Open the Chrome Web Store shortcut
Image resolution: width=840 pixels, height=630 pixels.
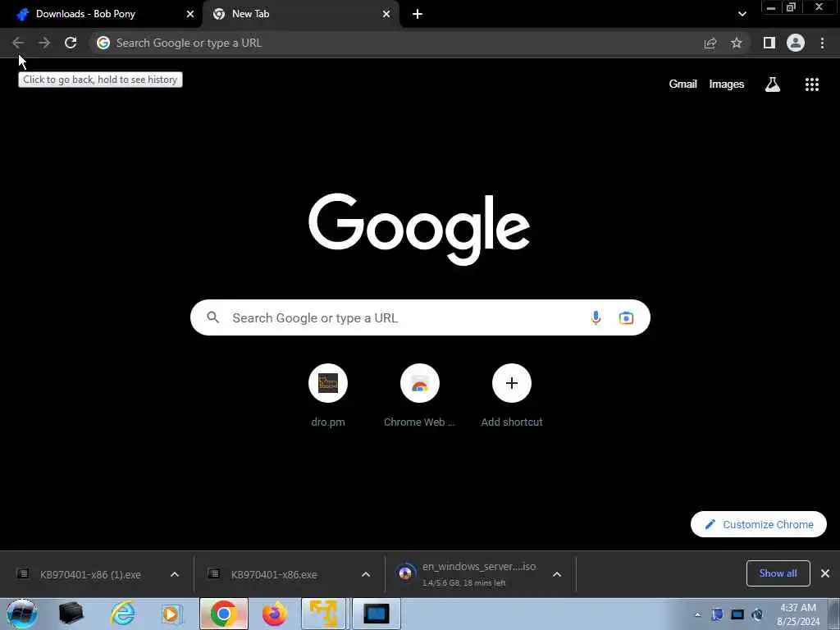click(x=419, y=395)
